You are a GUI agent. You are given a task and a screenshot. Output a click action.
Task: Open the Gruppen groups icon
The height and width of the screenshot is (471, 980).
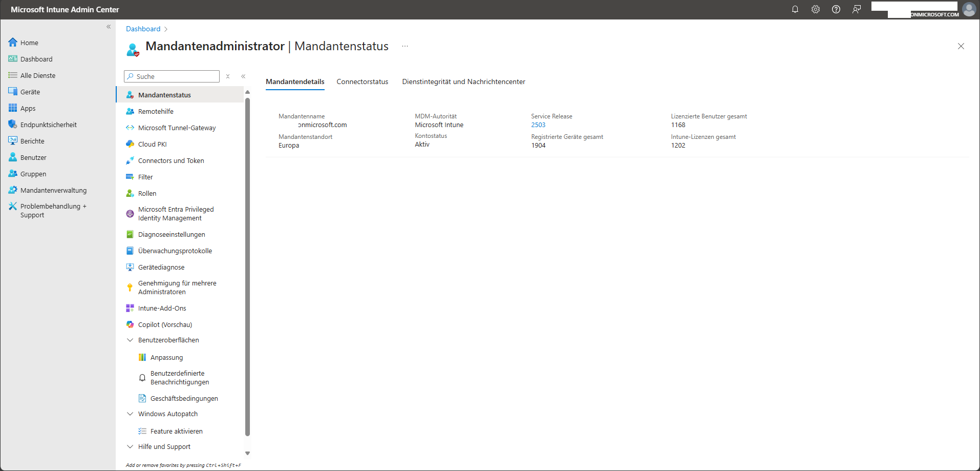point(13,174)
